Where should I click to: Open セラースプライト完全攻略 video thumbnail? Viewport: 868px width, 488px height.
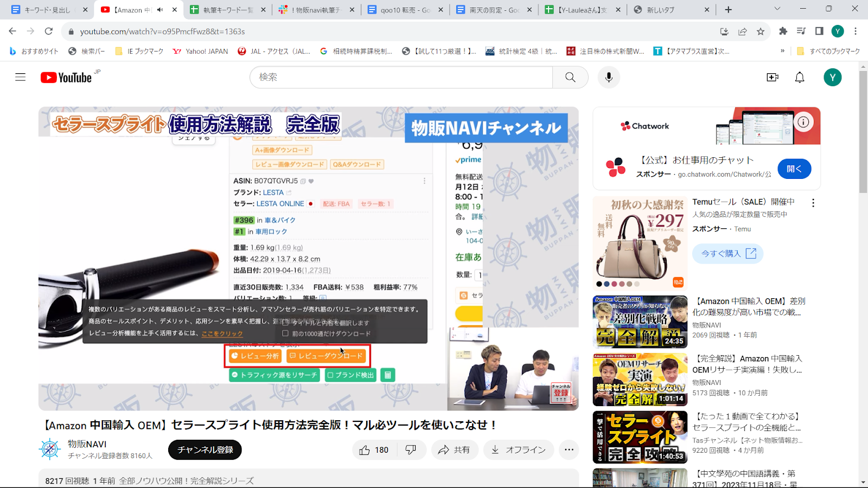pyautogui.click(x=640, y=437)
